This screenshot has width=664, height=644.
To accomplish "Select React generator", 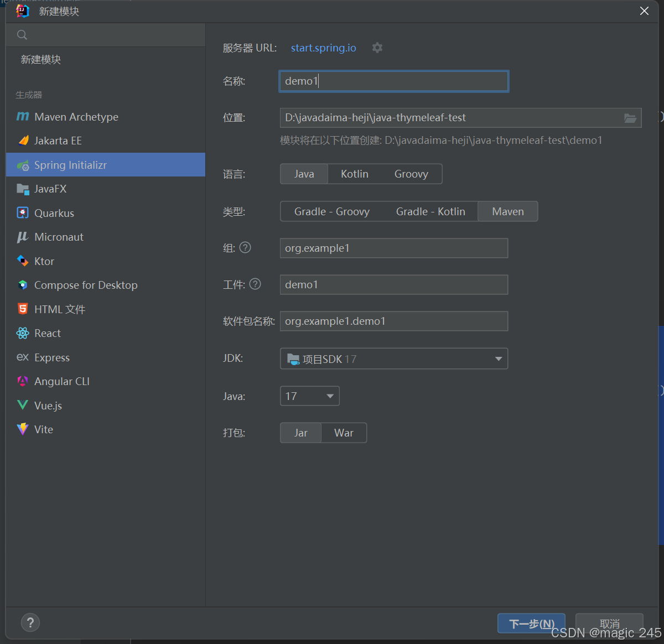I will click(x=106, y=333).
